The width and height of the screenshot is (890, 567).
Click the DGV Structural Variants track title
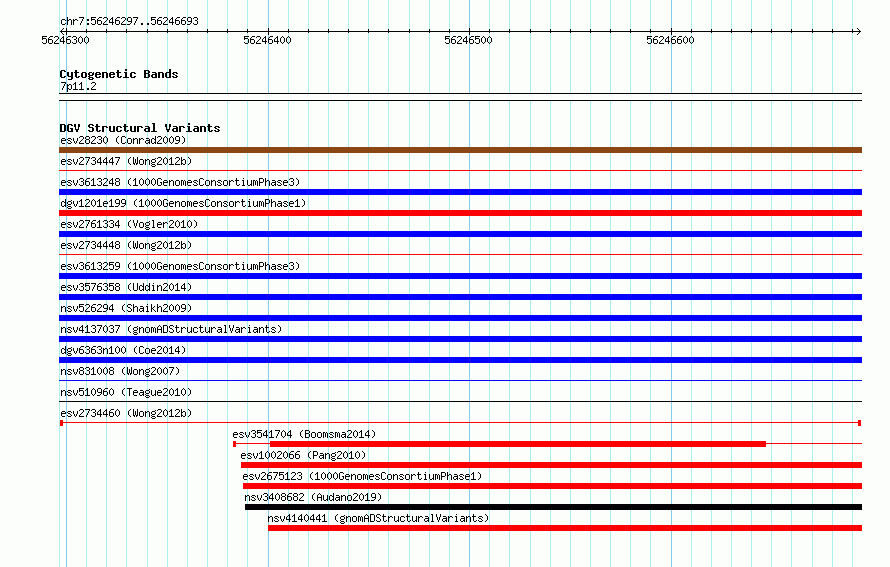(x=140, y=128)
